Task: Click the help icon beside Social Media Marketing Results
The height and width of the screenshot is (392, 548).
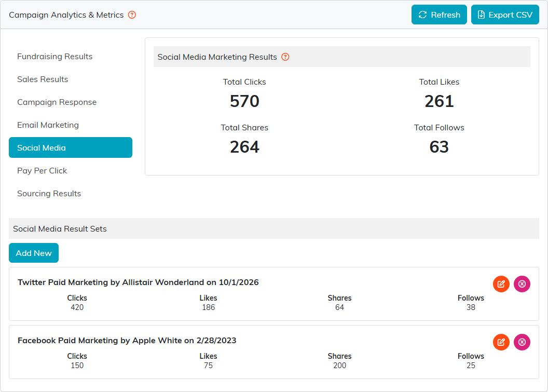Action: coord(285,57)
